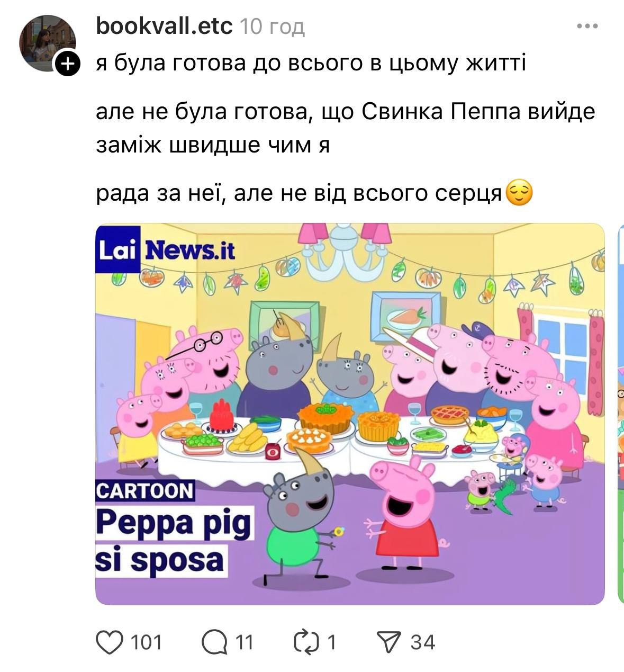Image resolution: width=624 pixels, height=672 pixels.
Task: Click the 34 shares count
Action: 422,642
